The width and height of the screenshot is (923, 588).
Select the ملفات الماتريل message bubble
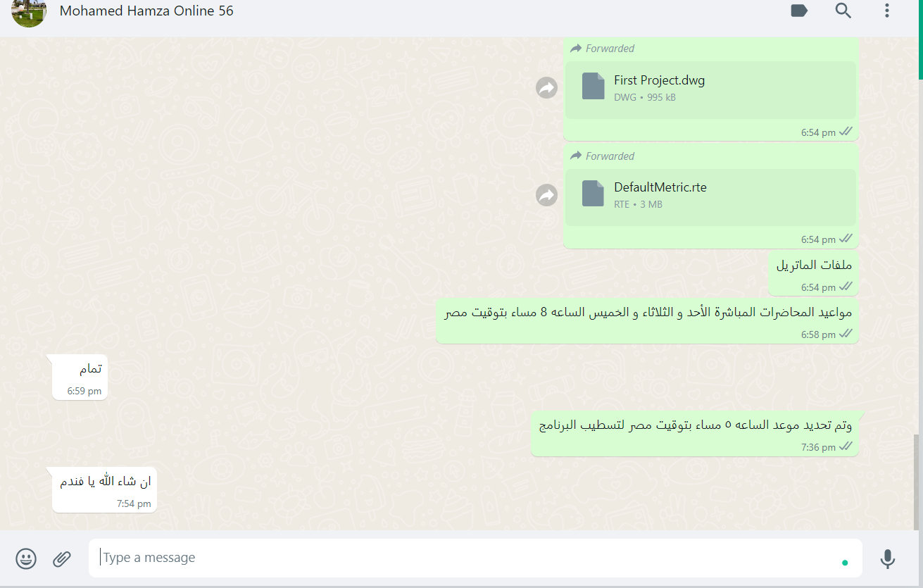813,273
